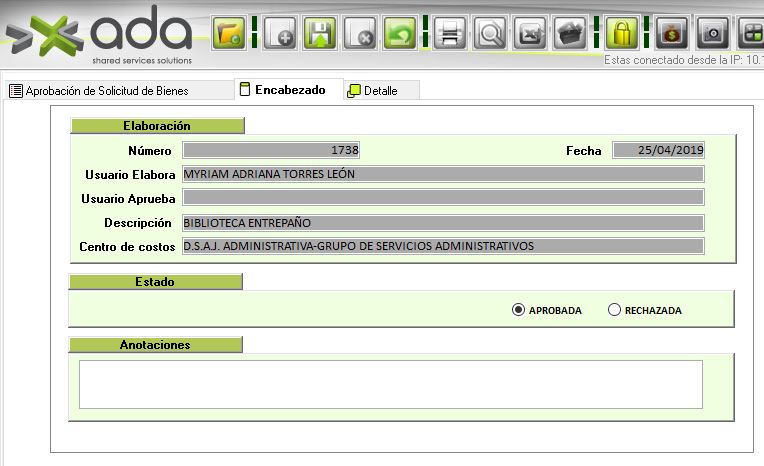Print using the printer icon
Viewport: 764px width, 466px height.
point(450,33)
